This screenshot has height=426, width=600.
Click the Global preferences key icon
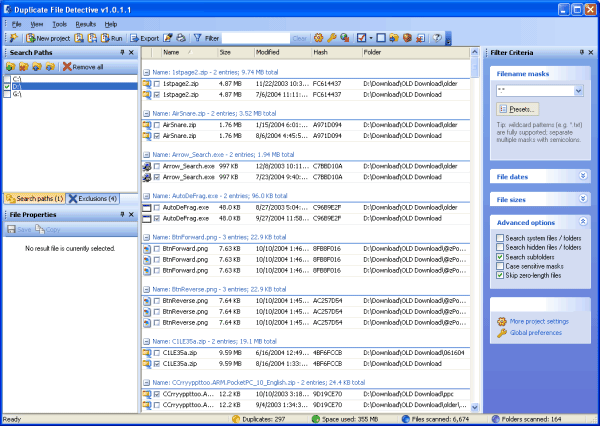click(501, 332)
